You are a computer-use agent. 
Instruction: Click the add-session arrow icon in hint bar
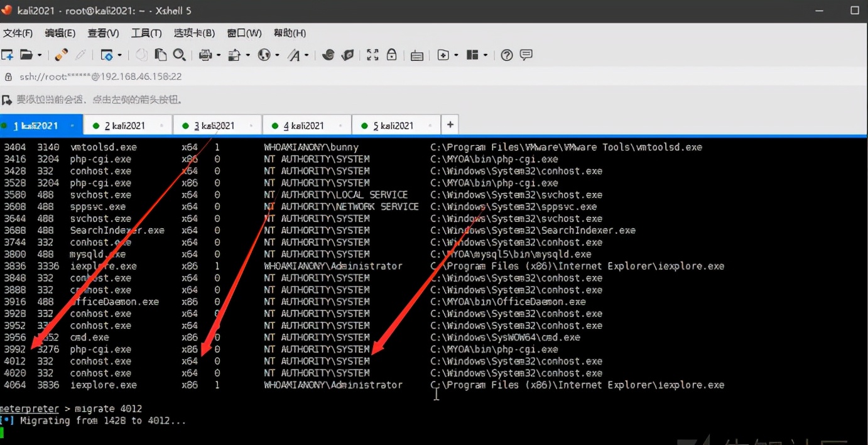[x=7, y=99]
